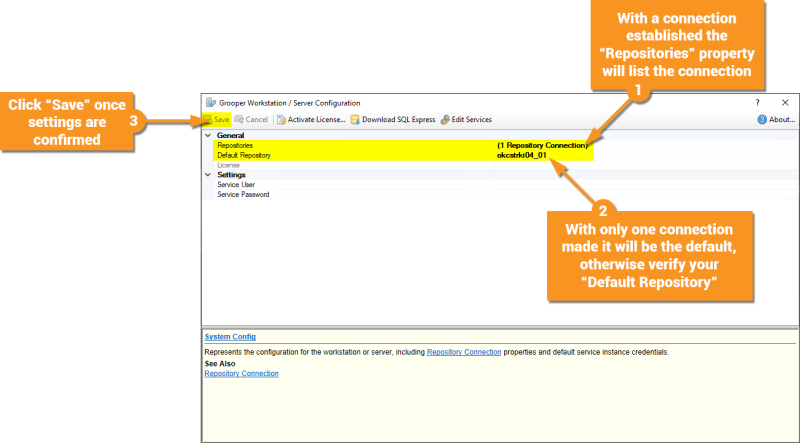The height and width of the screenshot is (443, 800).
Task: Open Edit Services
Action: click(466, 119)
